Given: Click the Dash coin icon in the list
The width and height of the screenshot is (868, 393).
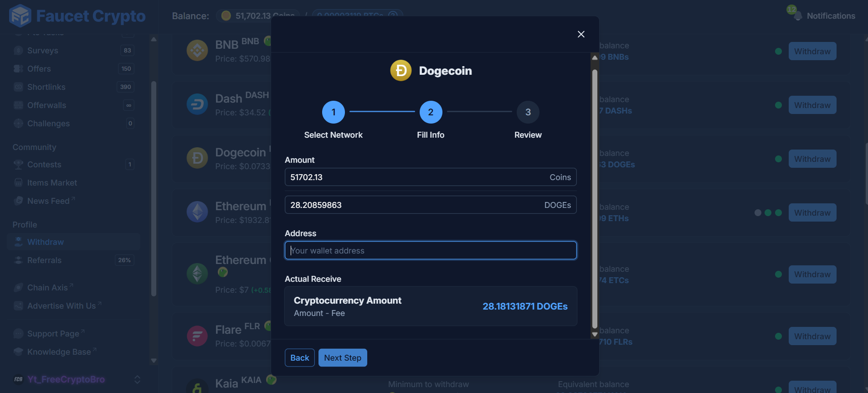Looking at the screenshot, I should (197, 104).
